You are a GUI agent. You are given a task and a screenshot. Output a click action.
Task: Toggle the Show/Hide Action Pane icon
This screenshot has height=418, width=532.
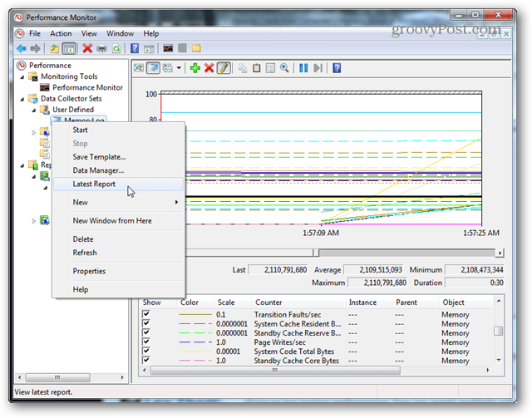[x=149, y=49]
